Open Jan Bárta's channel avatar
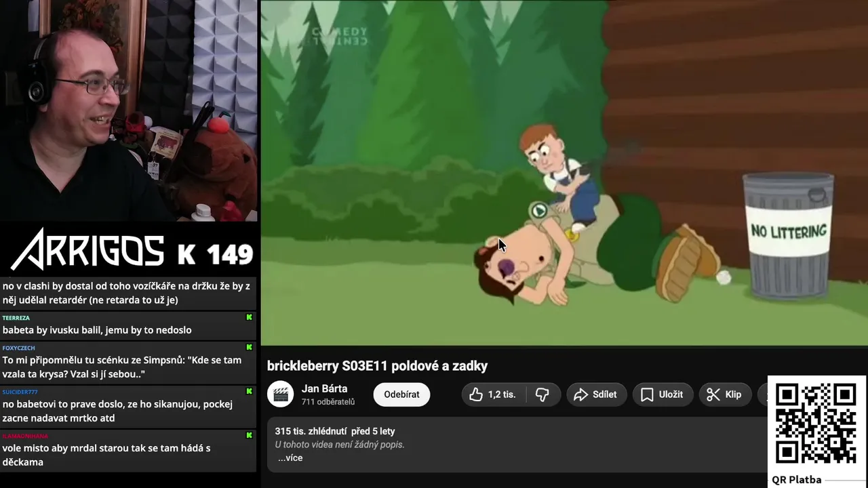The image size is (868, 488). coord(280,394)
